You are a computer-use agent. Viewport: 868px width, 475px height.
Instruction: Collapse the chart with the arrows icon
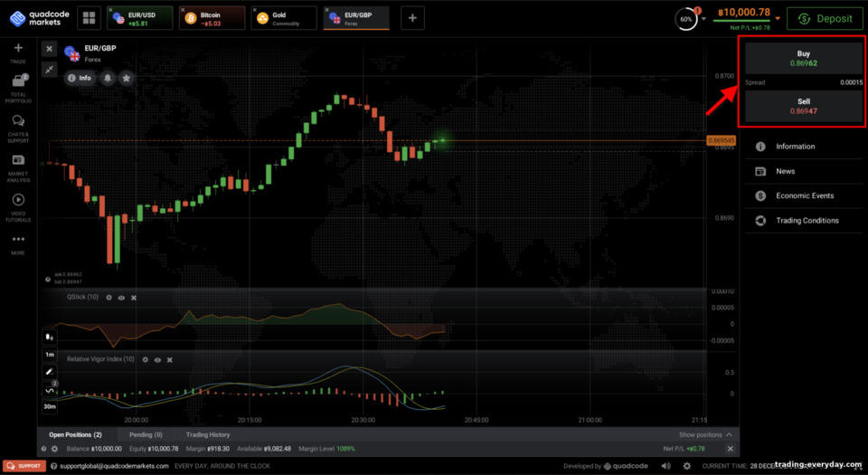click(x=49, y=69)
